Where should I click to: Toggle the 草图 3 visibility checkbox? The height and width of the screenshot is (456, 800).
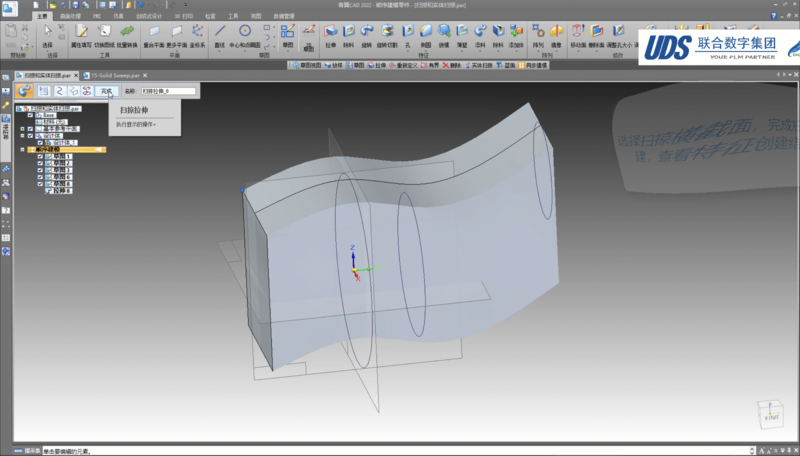[40, 171]
